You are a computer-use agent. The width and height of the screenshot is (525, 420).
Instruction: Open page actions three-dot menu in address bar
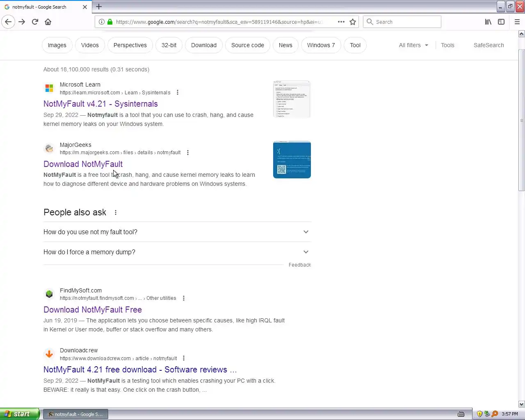click(341, 22)
